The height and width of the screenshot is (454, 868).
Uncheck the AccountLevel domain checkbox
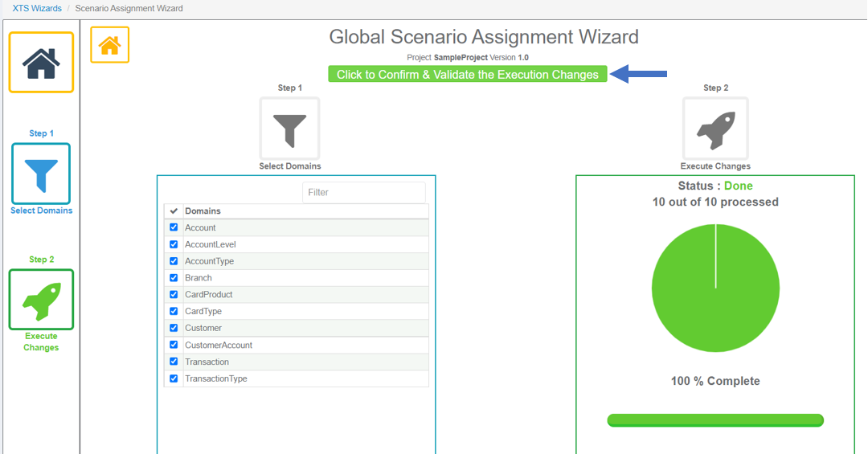tap(174, 244)
